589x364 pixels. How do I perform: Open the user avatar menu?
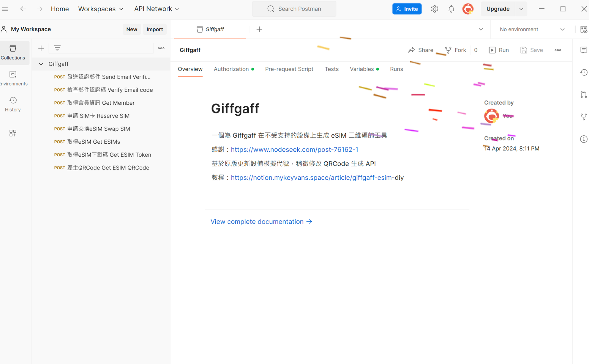click(x=468, y=9)
